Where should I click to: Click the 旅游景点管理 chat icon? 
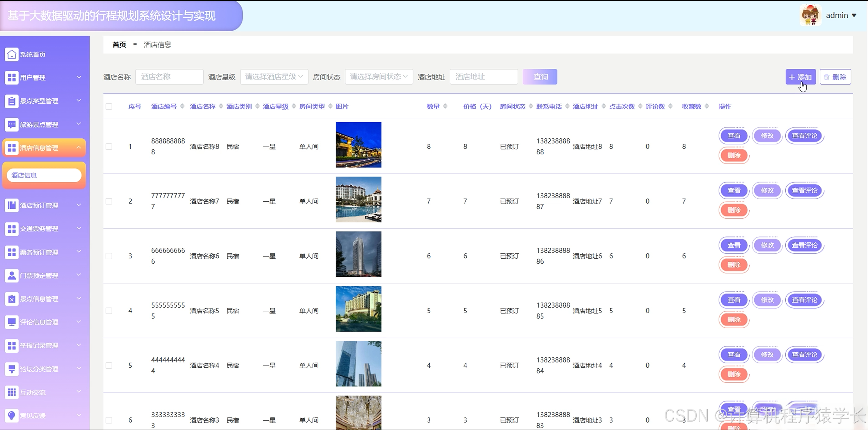pyautogui.click(x=12, y=125)
